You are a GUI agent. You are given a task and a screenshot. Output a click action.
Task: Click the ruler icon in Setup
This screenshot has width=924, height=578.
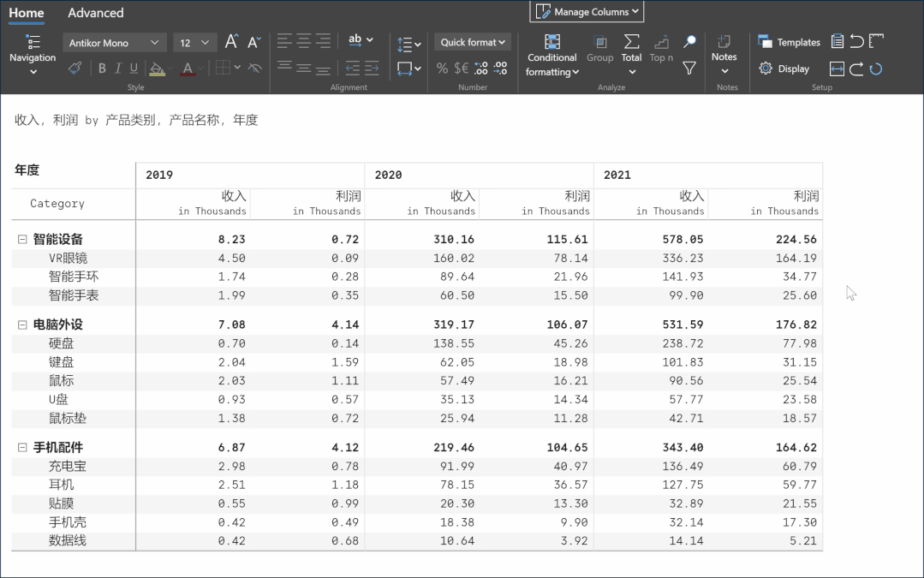pyautogui.click(x=876, y=41)
